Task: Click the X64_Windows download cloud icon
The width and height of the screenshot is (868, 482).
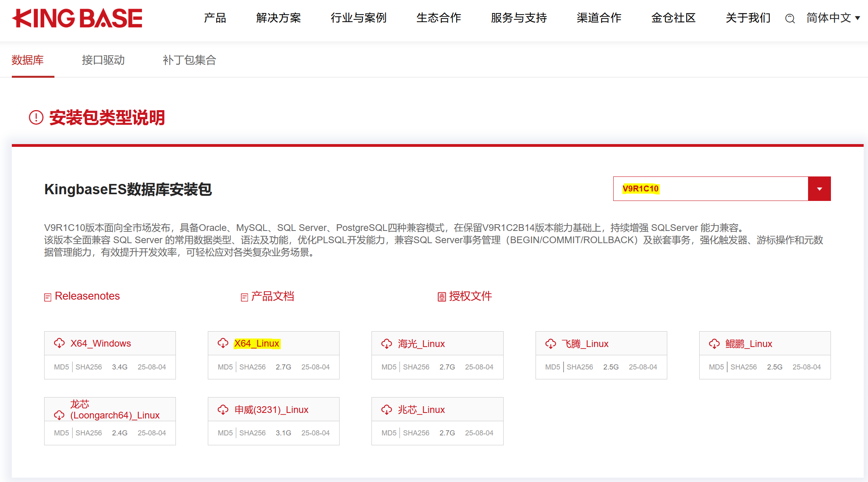Action: (x=59, y=343)
